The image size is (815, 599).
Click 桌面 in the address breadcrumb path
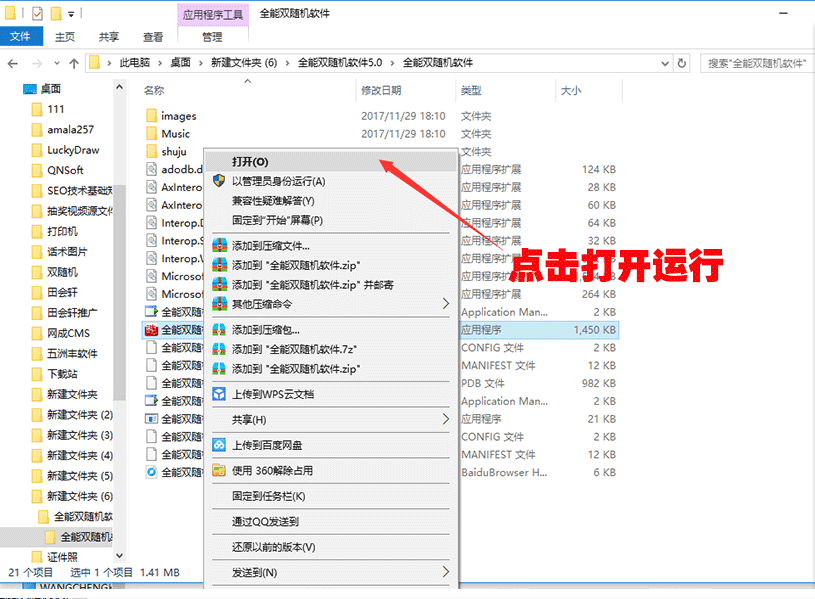pos(180,62)
